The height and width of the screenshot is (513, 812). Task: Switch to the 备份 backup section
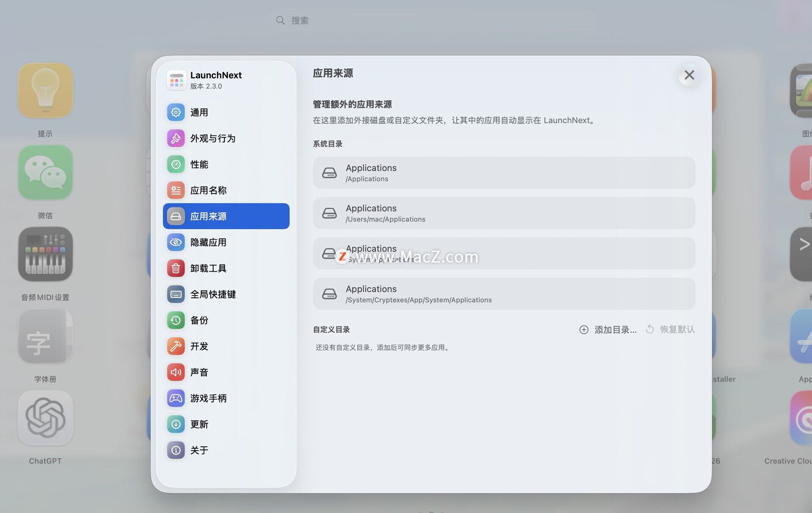(199, 320)
